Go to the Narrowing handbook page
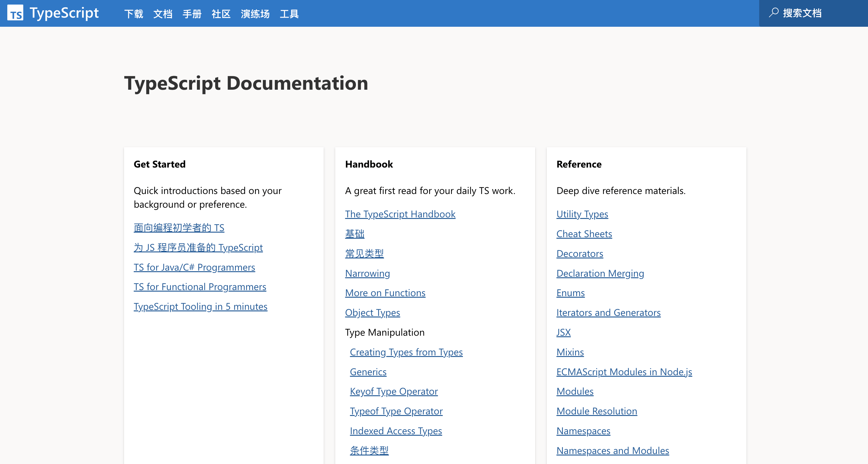This screenshot has width=868, height=464. (x=367, y=273)
